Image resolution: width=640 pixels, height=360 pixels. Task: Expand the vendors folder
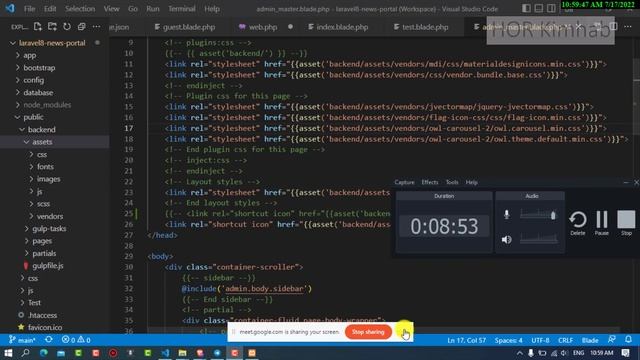point(49,216)
